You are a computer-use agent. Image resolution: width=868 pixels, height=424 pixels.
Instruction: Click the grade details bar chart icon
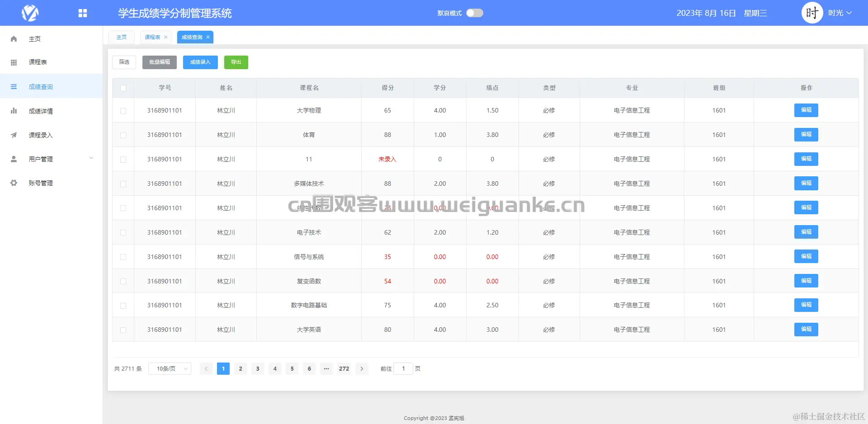tap(14, 111)
